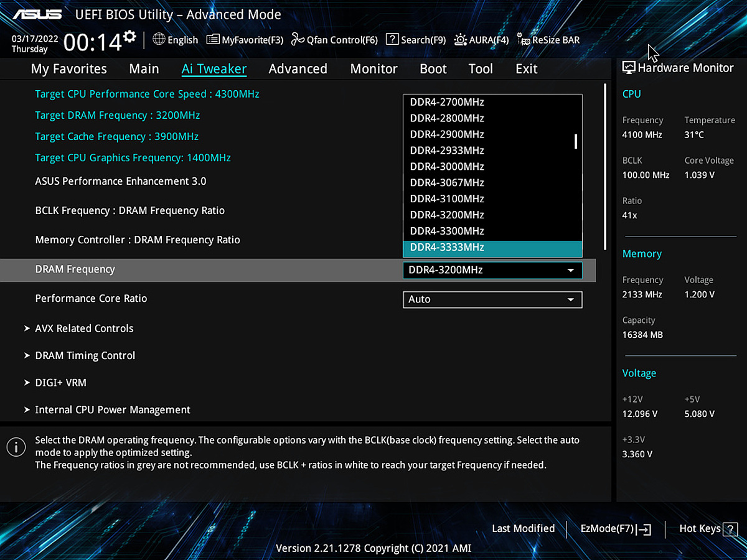Click +12V reading 12.096 V
The image size is (747, 560).
640,414
